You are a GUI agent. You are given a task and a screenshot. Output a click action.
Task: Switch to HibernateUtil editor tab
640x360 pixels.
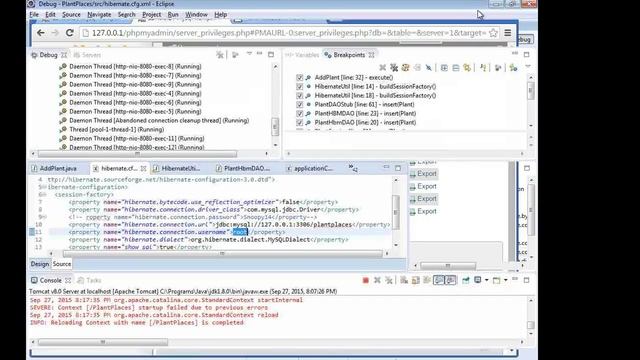177,168
